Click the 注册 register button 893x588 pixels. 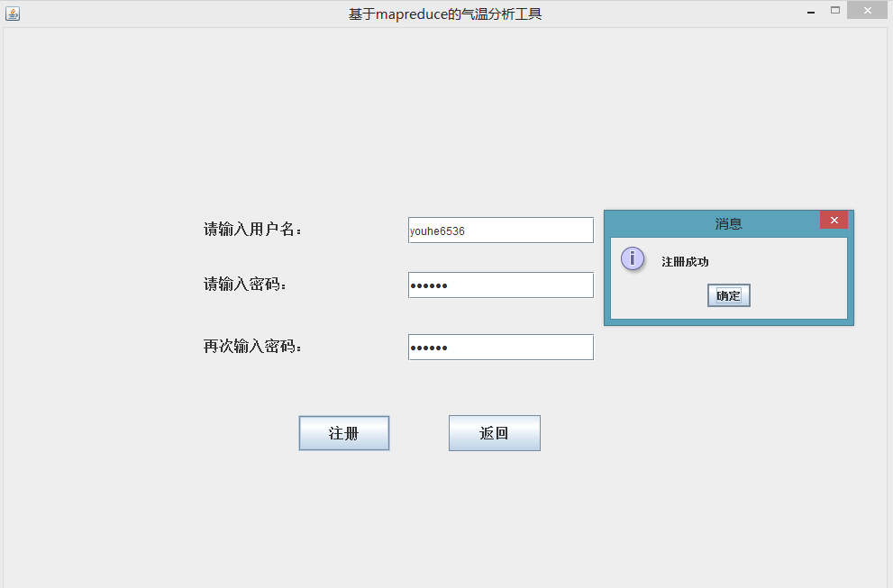[x=344, y=433]
